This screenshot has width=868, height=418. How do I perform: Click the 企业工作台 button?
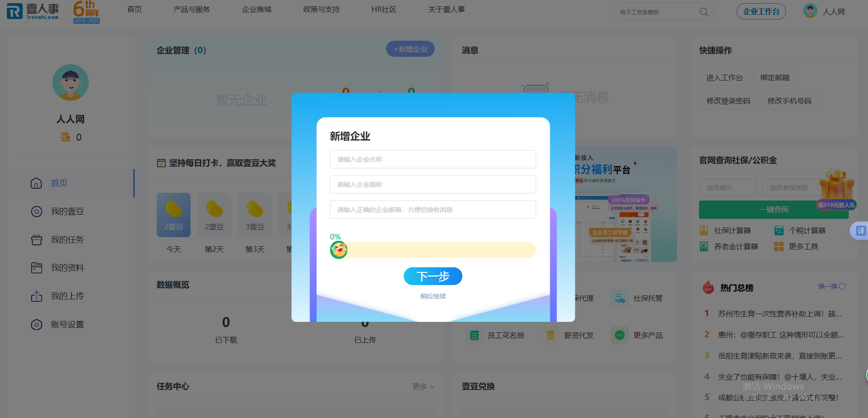pyautogui.click(x=761, y=11)
